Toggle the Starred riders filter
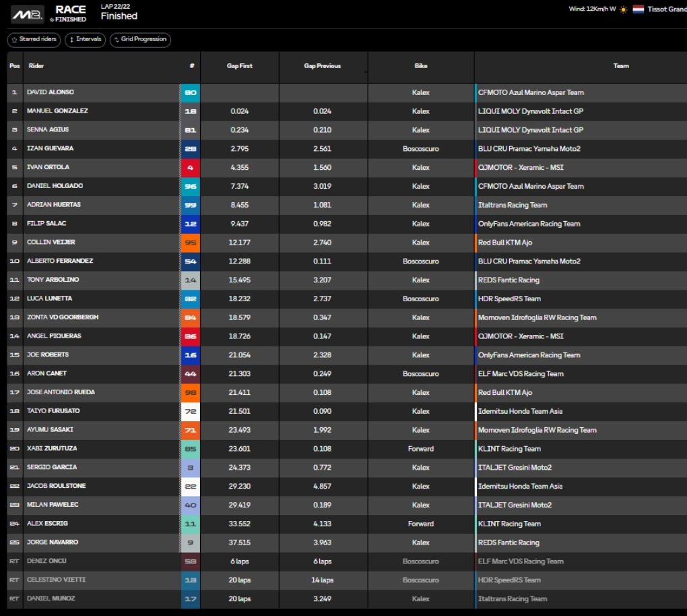 pyautogui.click(x=34, y=40)
